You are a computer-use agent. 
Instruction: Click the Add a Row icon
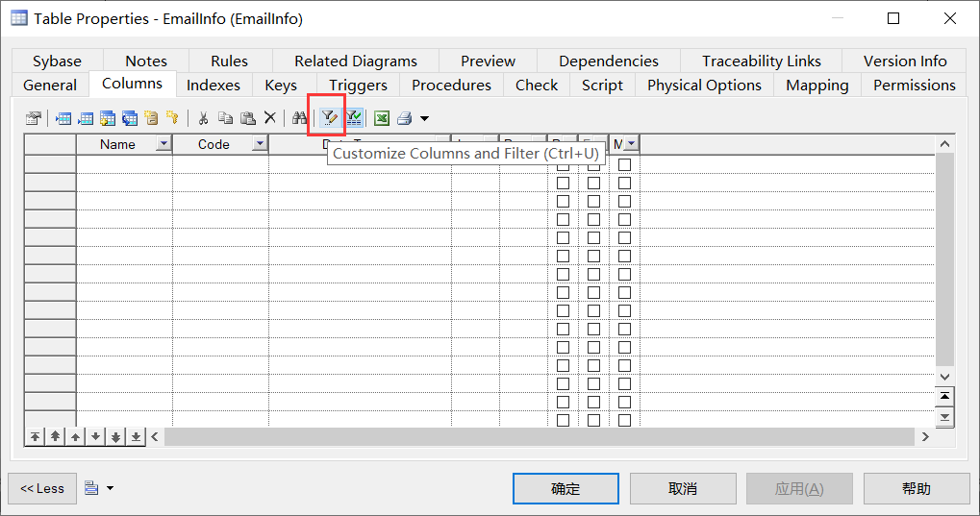[x=85, y=117]
